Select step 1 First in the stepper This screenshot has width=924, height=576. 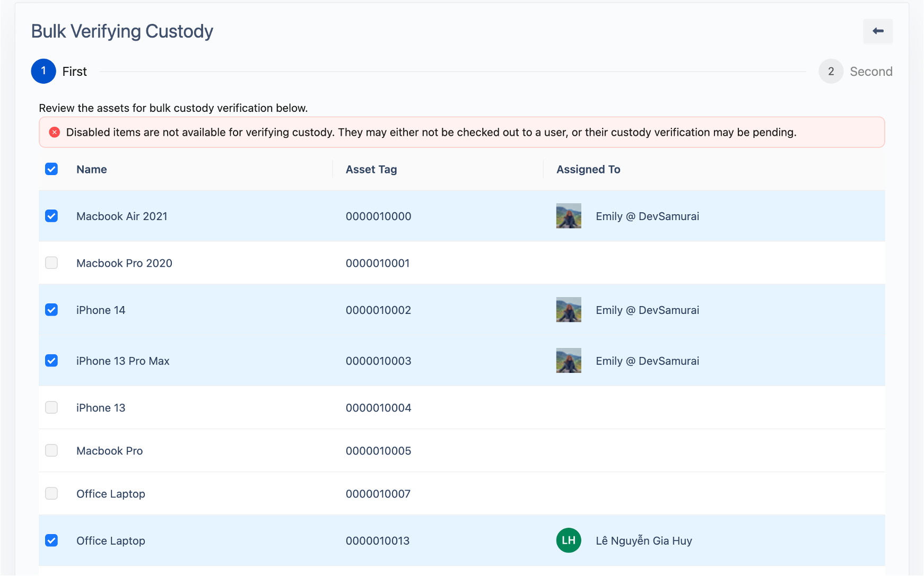59,71
